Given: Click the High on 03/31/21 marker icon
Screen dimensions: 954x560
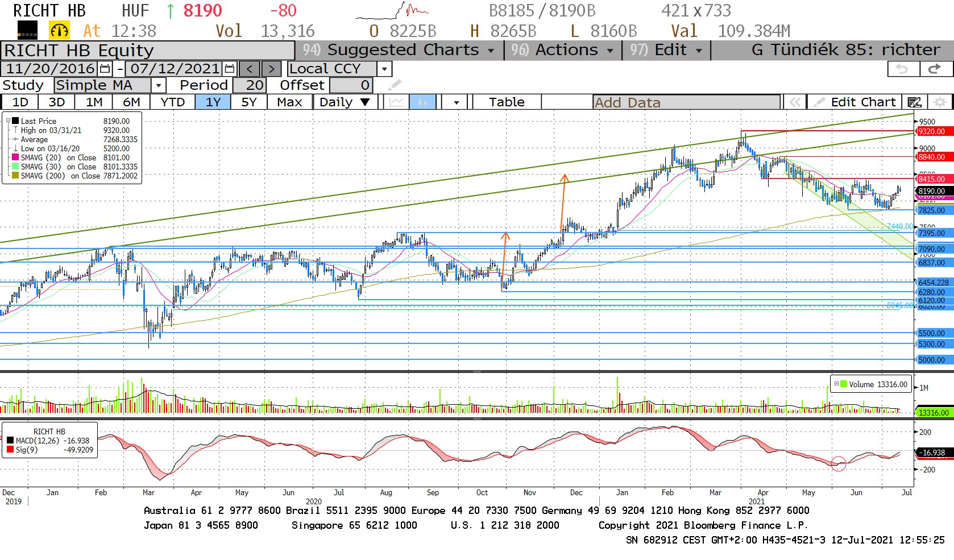Looking at the screenshot, I should (15, 130).
